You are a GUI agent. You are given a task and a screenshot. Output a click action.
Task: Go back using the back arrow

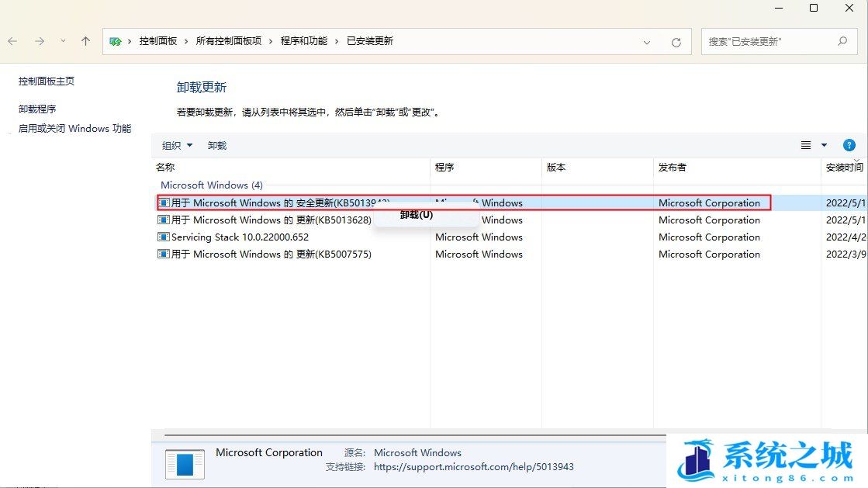point(12,41)
